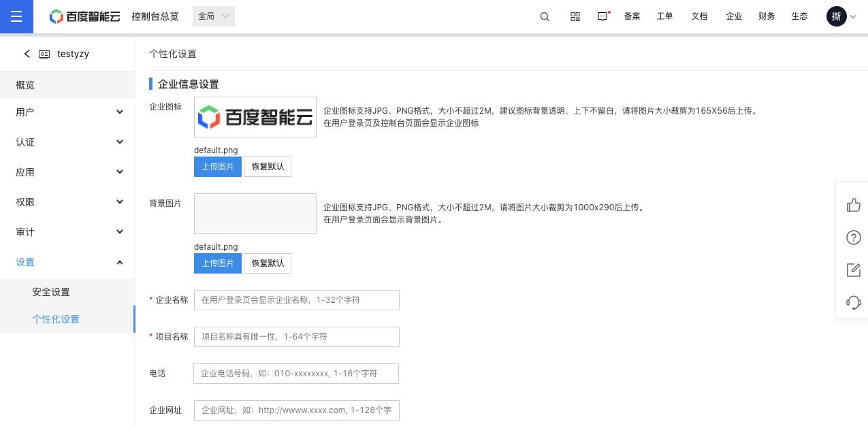This screenshot has height=426, width=868.
Task: Click the background image preview box
Action: click(255, 214)
